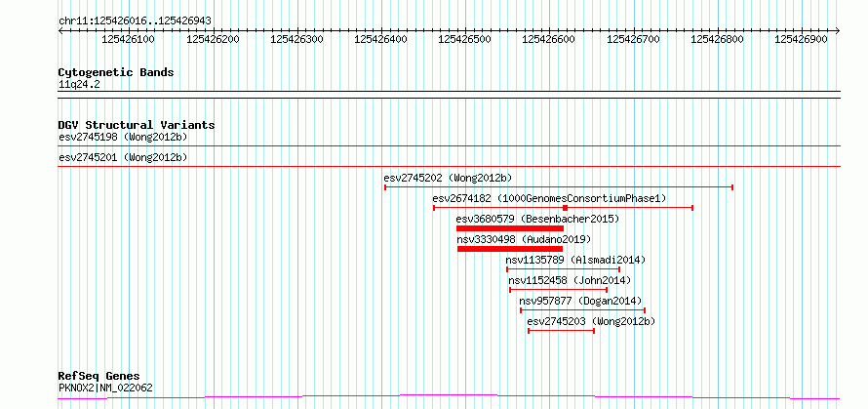This screenshot has height=409, width=868.
Task: Click the 125426700 ruler position label
Action: click(x=634, y=39)
